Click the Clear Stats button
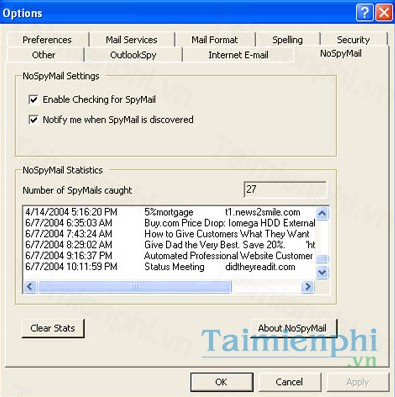Screen dimensions: 395x397 pos(53,328)
